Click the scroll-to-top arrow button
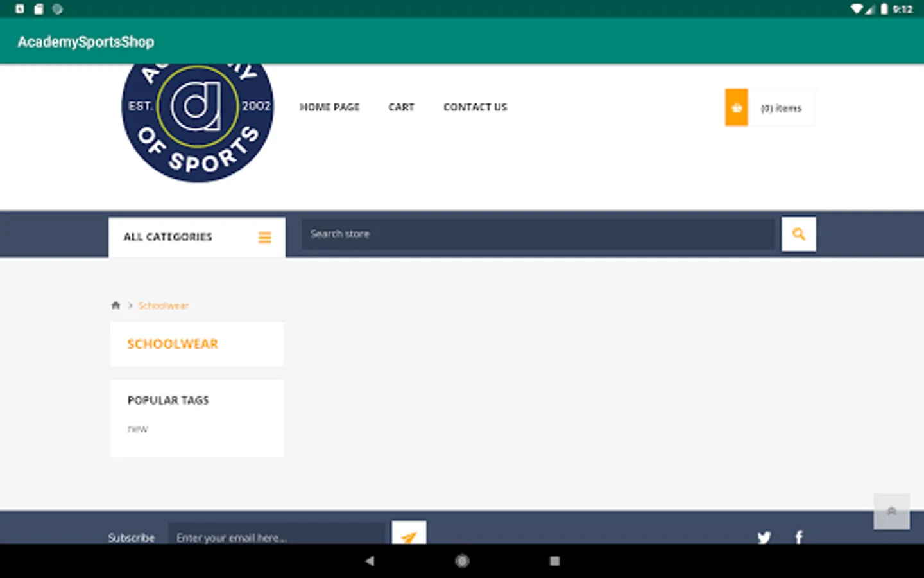 click(x=891, y=512)
